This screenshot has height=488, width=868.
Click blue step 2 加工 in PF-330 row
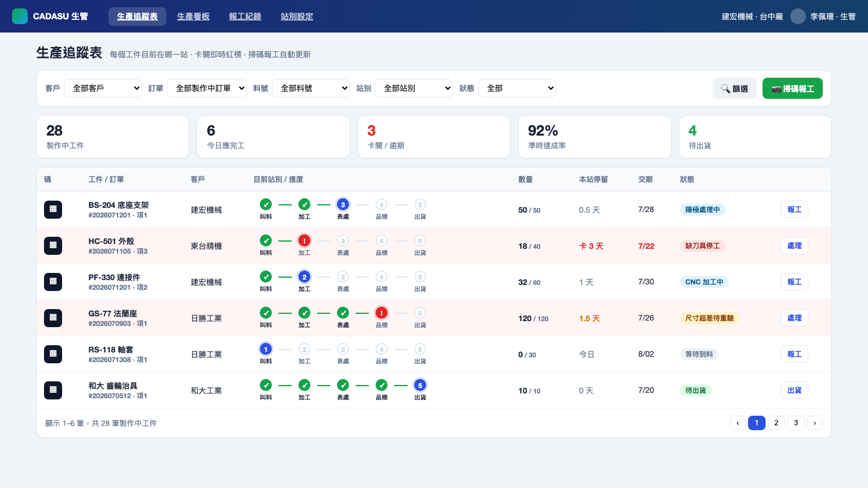[x=304, y=277]
